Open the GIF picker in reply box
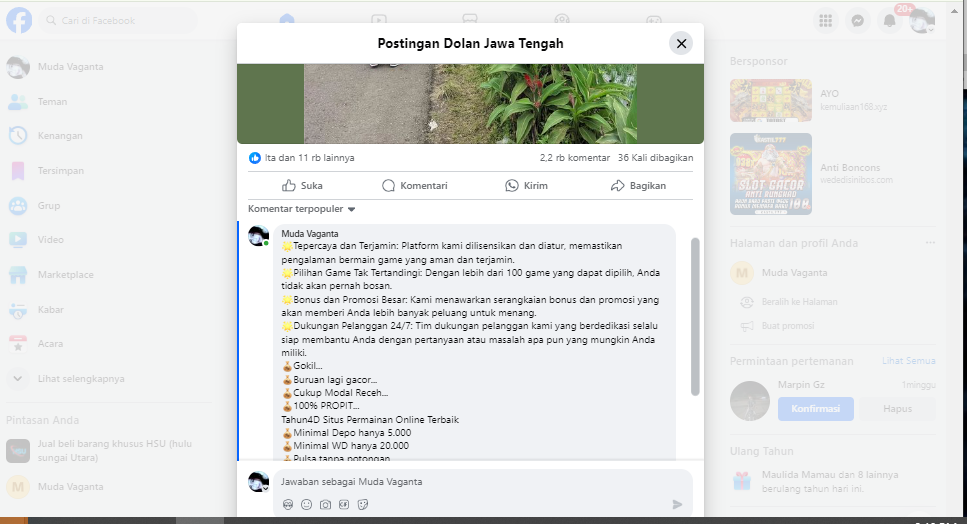 344,505
